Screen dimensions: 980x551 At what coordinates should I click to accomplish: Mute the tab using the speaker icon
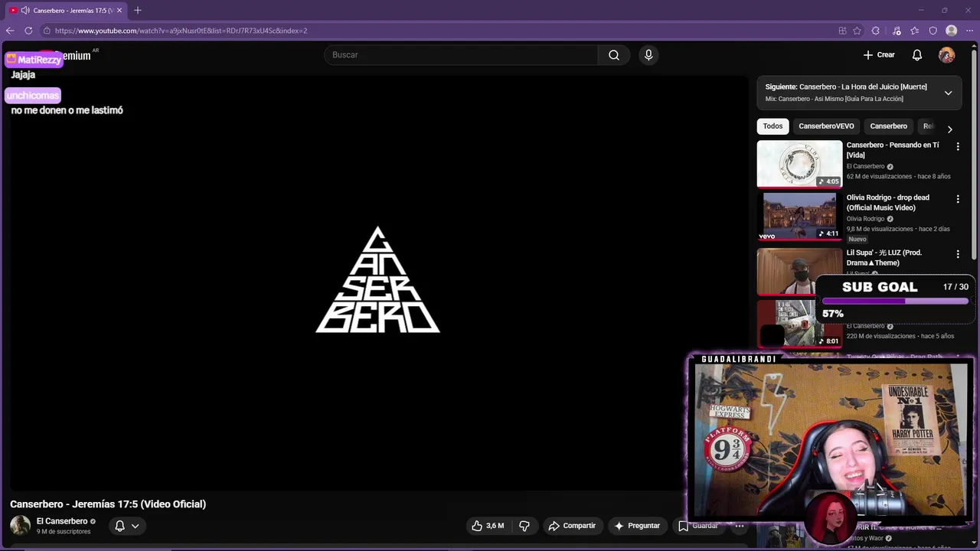tap(25, 10)
